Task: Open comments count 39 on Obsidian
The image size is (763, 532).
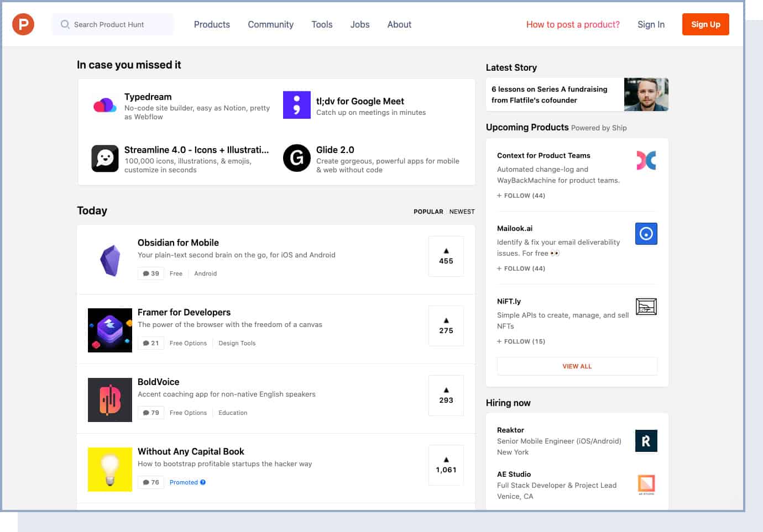Action: [151, 273]
